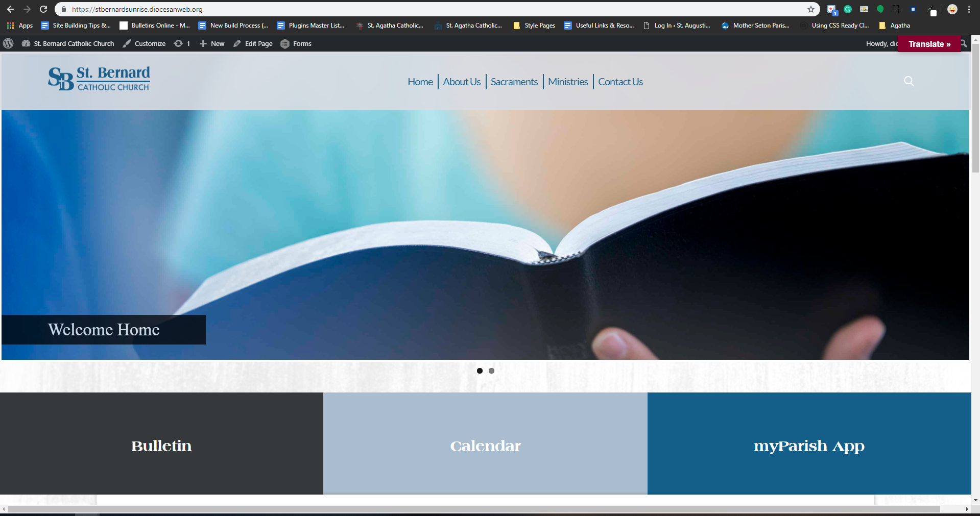Click the updates icon in admin bar
The image size is (980, 516).
click(x=182, y=44)
